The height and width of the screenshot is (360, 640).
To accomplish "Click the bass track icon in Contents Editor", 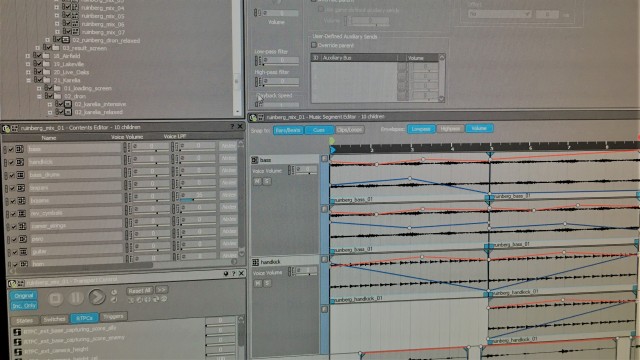I will point(20,149).
